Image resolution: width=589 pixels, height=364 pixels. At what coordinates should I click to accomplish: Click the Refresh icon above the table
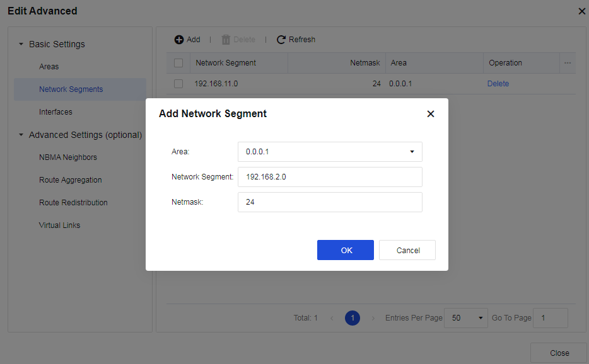pyautogui.click(x=281, y=40)
